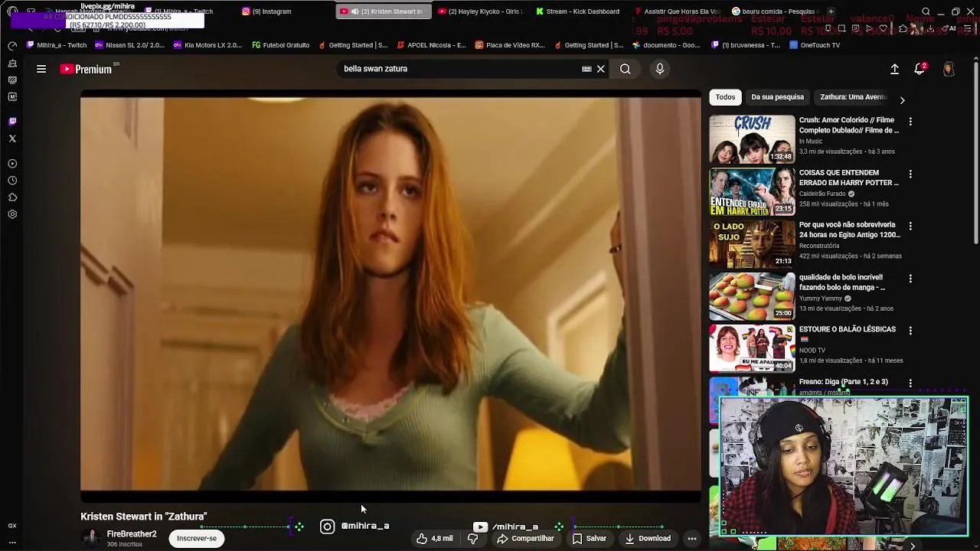The height and width of the screenshot is (551, 980).
Task: Open 'Crush: Amor Colorido' video thumbnail
Action: coord(752,139)
